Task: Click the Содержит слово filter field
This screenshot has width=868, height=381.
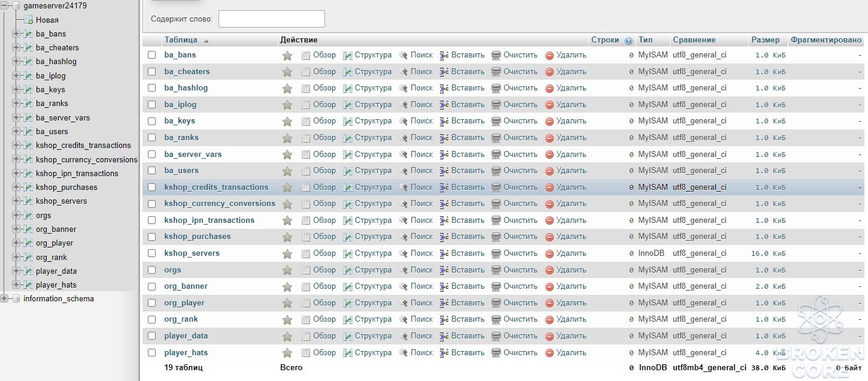Action: (272, 19)
